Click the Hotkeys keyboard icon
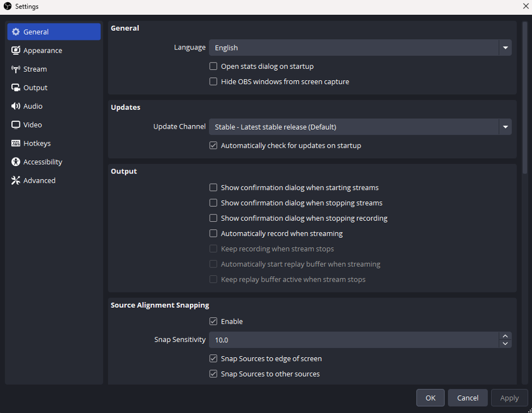The image size is (532, 413). coord(16,143)
